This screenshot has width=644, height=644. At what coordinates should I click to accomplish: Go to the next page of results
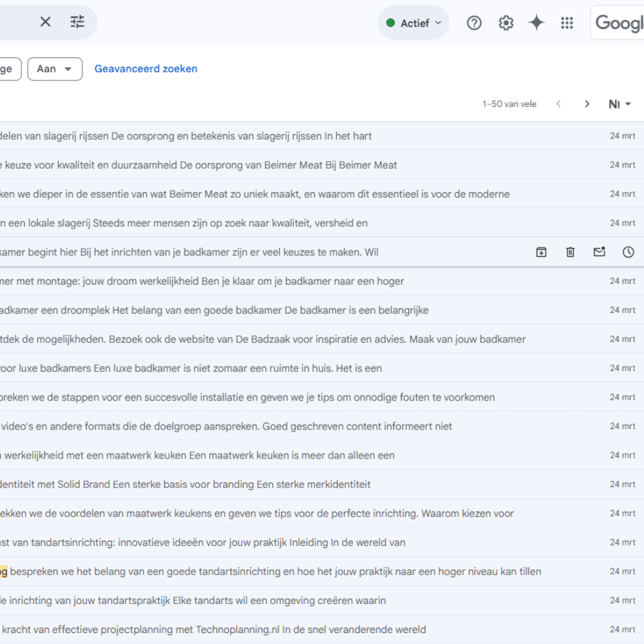(587, 104)
